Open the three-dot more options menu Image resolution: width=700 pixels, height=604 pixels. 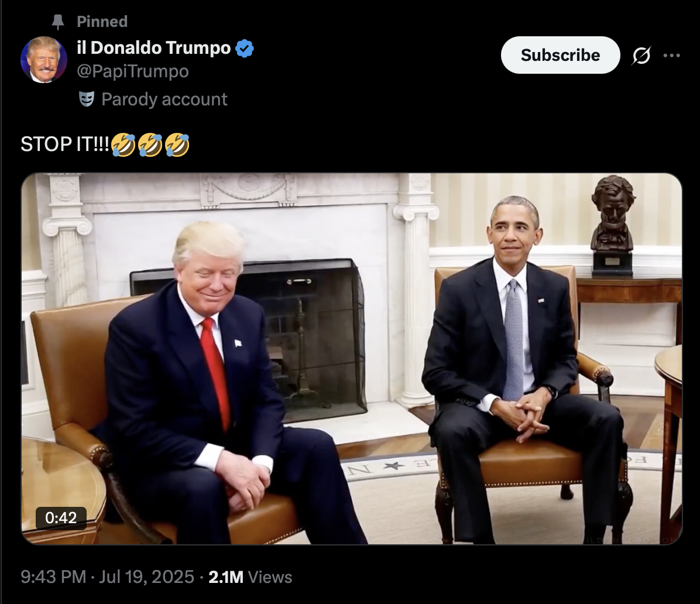(671, 56)
